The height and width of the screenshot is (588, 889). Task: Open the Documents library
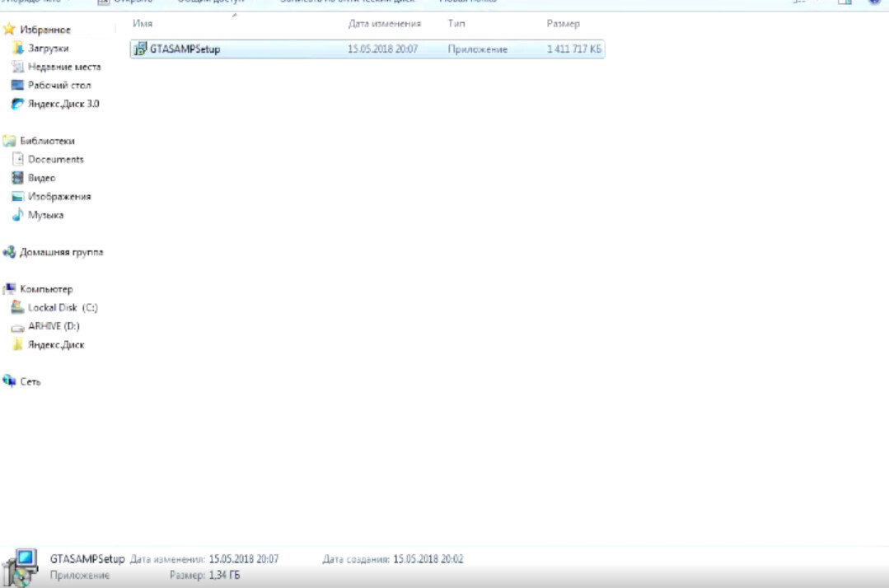55,160
